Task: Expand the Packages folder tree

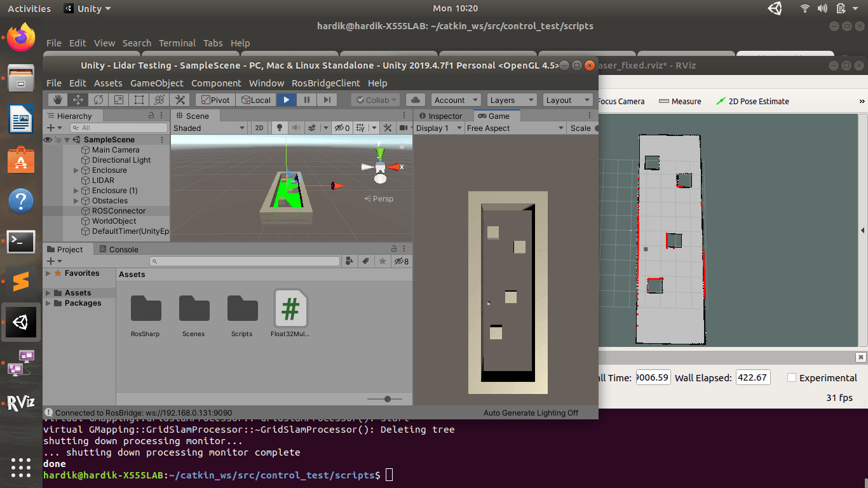Action: coord(48,303)
